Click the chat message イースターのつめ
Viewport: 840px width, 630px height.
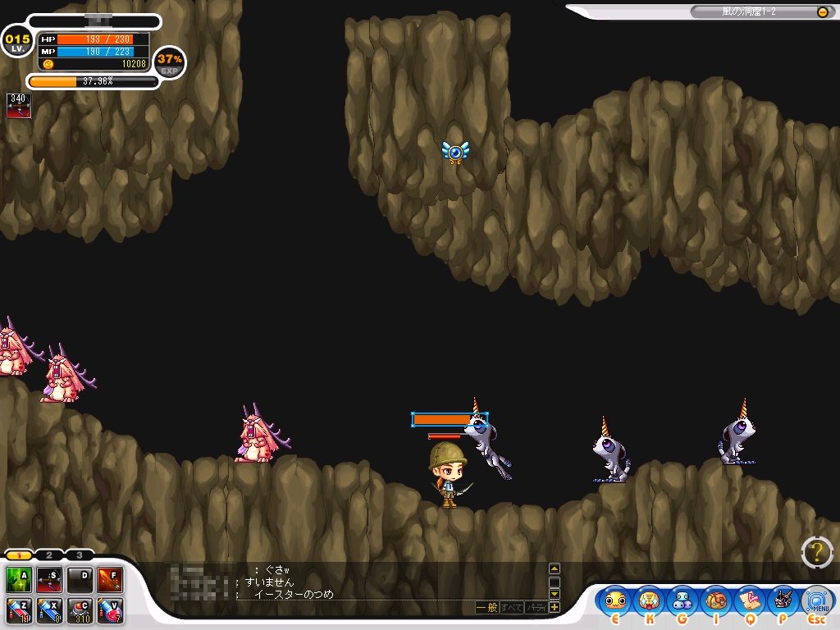[294, 594]
